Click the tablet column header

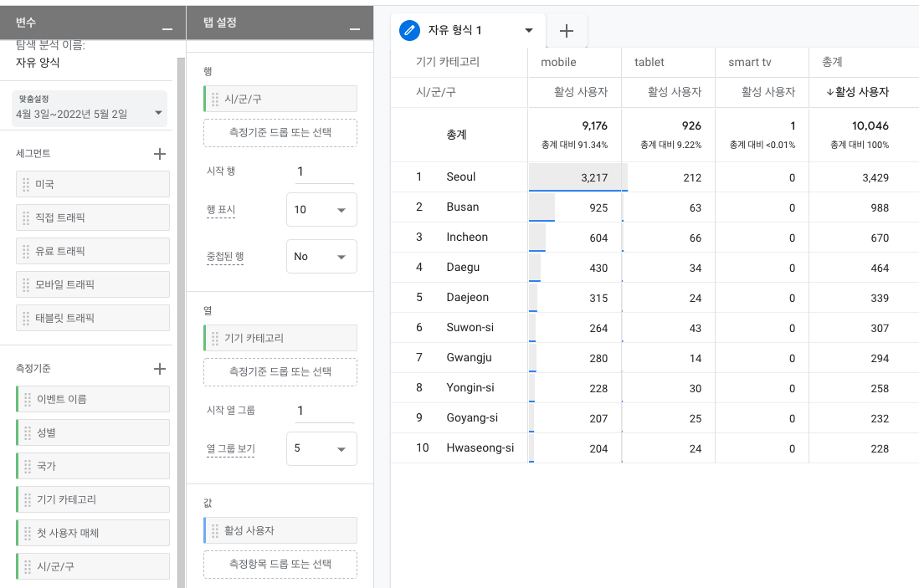click(x=649, y=62)
